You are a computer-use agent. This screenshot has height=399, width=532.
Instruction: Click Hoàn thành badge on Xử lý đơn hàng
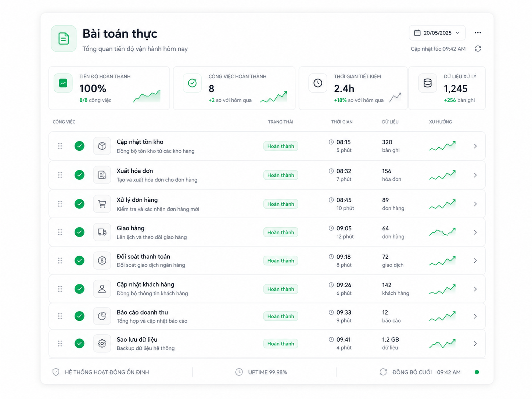281,204
